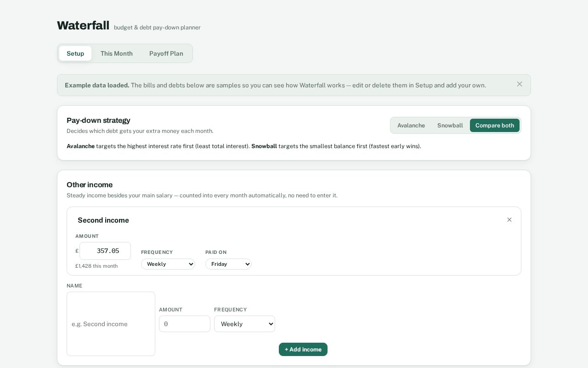Select the Avalanche strategy option
The image size is (588, 368).
click(x=411, y=126)
